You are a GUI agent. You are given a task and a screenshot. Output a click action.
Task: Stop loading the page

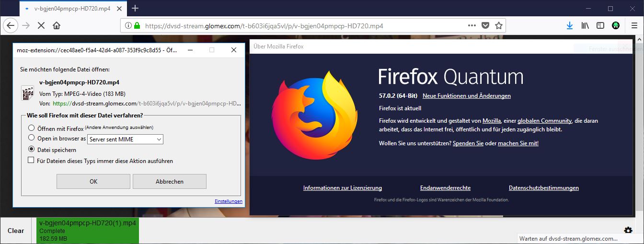(x=41, y=25)
